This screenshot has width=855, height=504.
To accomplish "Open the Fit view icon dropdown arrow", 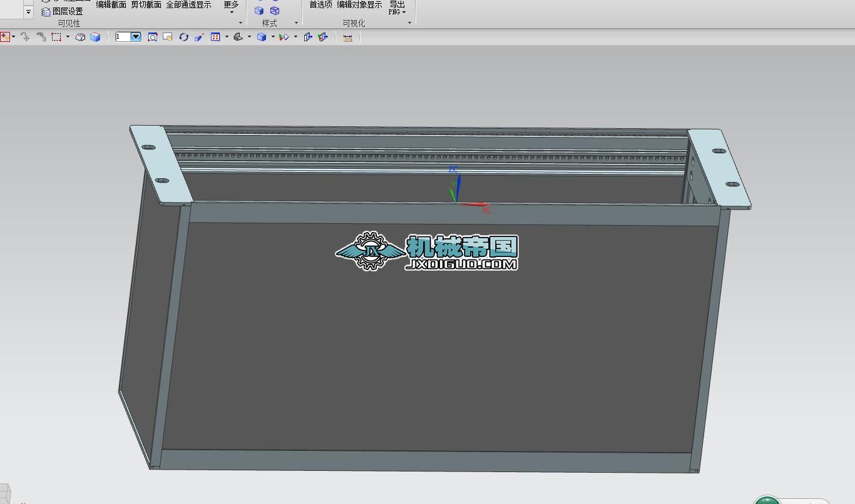I will pos(227,37).
